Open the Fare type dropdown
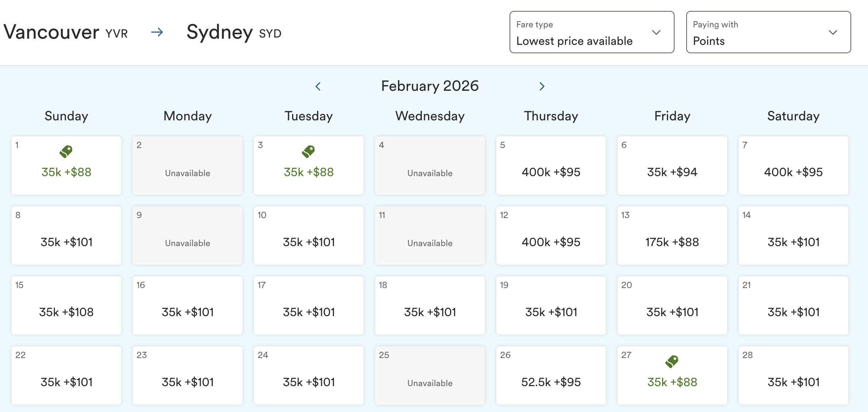This screenshot has height=412, width=868. [592, 32]
